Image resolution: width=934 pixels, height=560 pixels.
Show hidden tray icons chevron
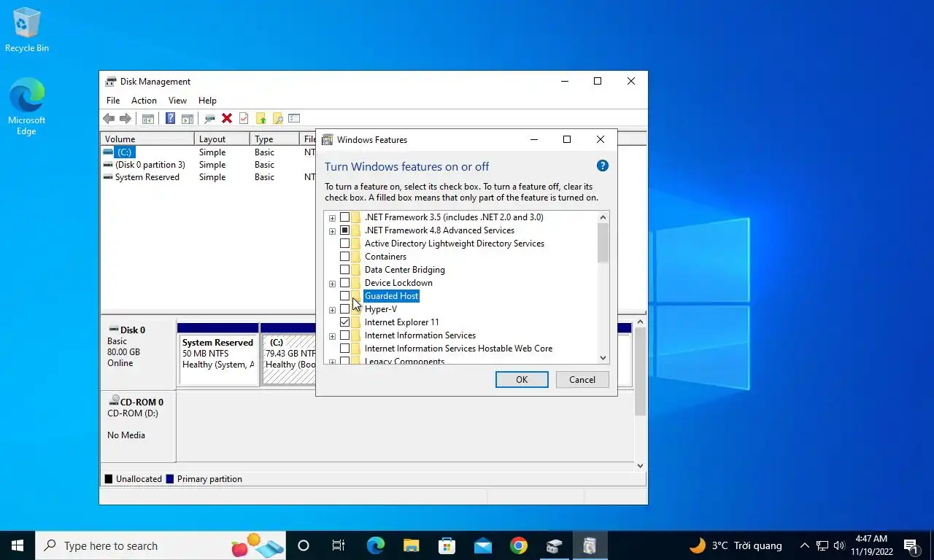point(805,545)
